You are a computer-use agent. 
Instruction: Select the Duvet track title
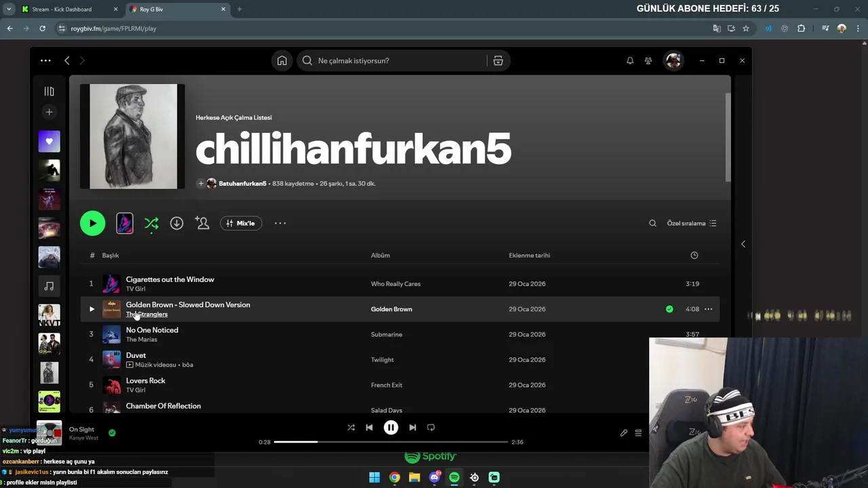coord(136,355)
